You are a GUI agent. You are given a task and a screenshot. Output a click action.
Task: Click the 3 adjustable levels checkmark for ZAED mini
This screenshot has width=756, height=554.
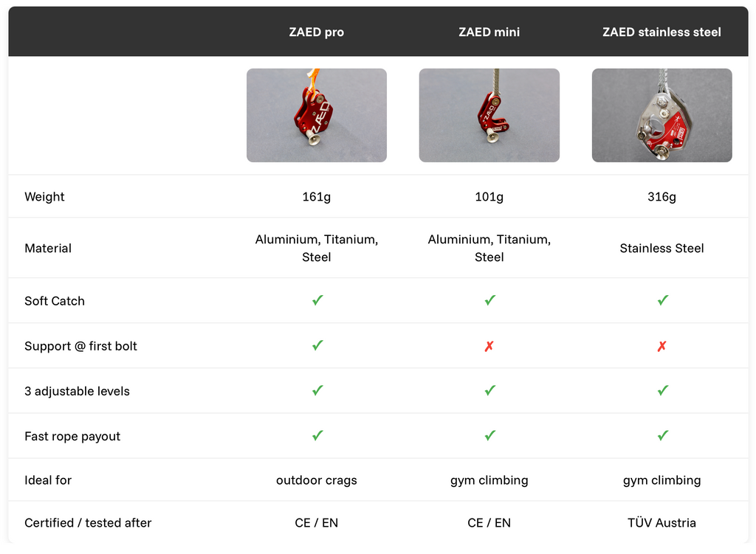coord(490,390)
